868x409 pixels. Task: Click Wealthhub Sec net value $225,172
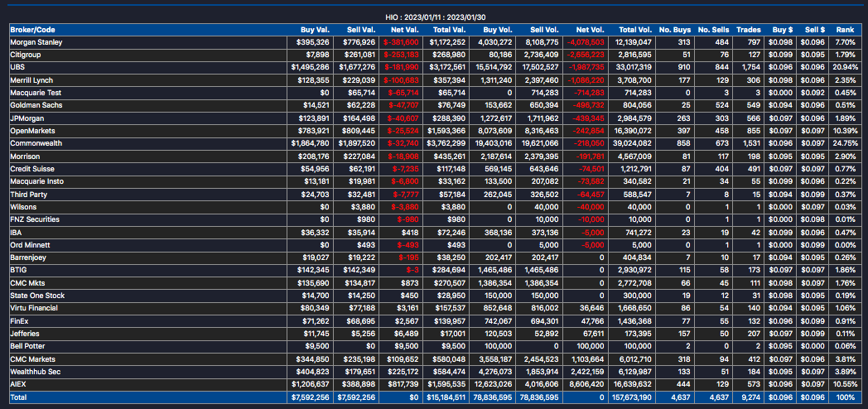click(403, 372)
